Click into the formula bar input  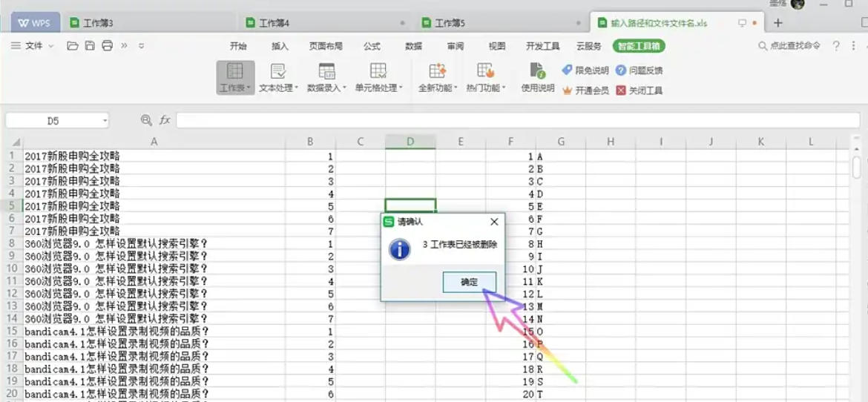pyautogui.click(x=518, y=120)
